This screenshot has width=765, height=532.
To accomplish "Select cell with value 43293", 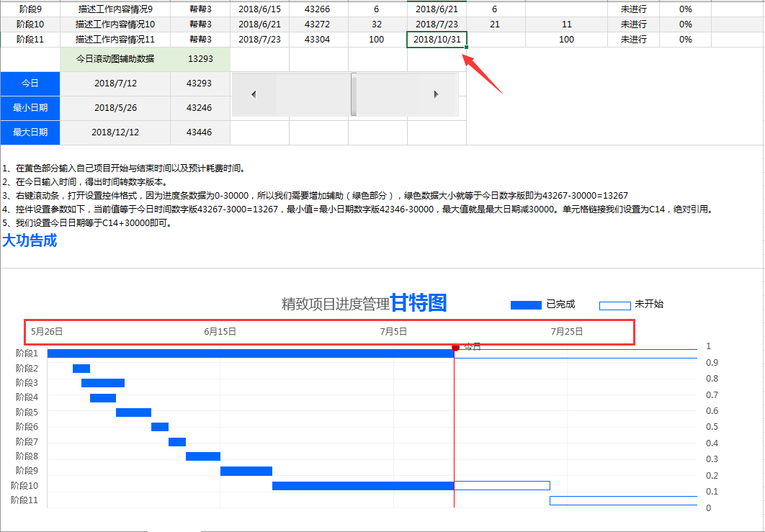I will tap(199, 84).
